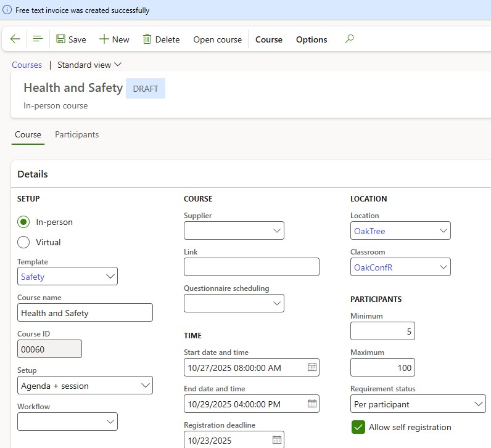The image size is (491, 448).
Task: Click the Delete trash icon
Action: tap(147, 39)
